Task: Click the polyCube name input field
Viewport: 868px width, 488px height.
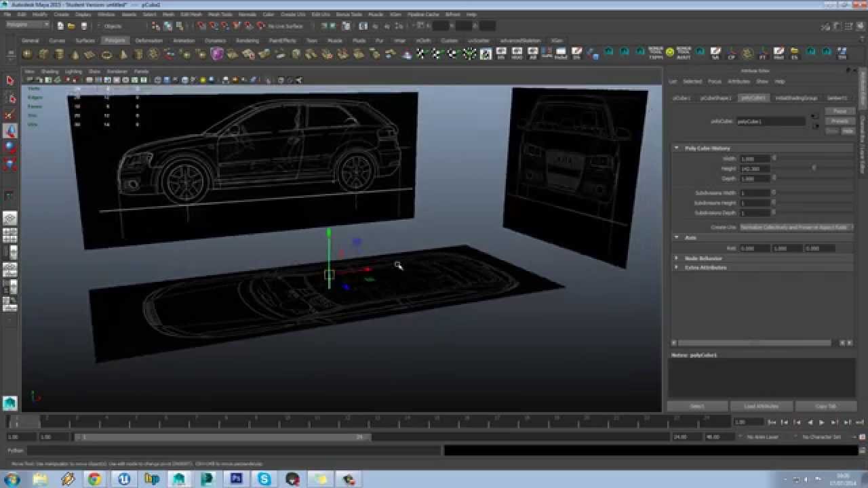Action: 770,121
